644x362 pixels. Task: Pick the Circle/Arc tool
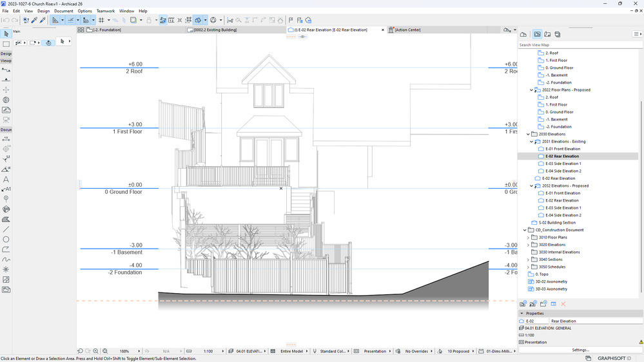point(6,240)
